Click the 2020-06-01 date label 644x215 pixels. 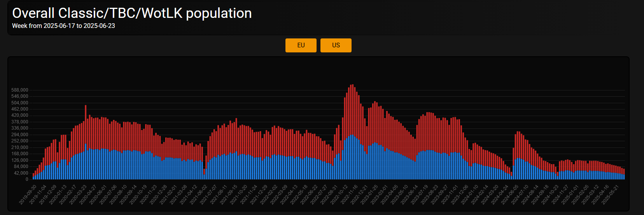click(98, 194)
